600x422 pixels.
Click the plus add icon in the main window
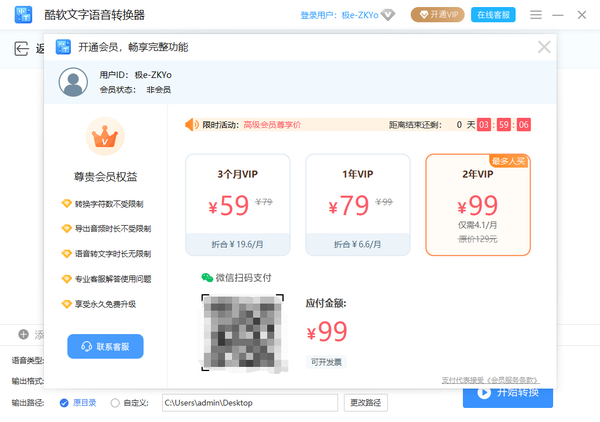pyautogui.click(x=24, y=334)
